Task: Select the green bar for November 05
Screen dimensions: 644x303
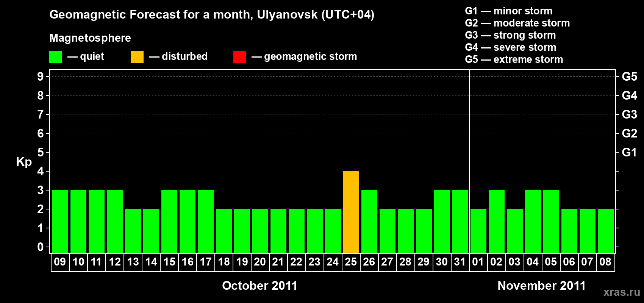Action: (551, 221)
